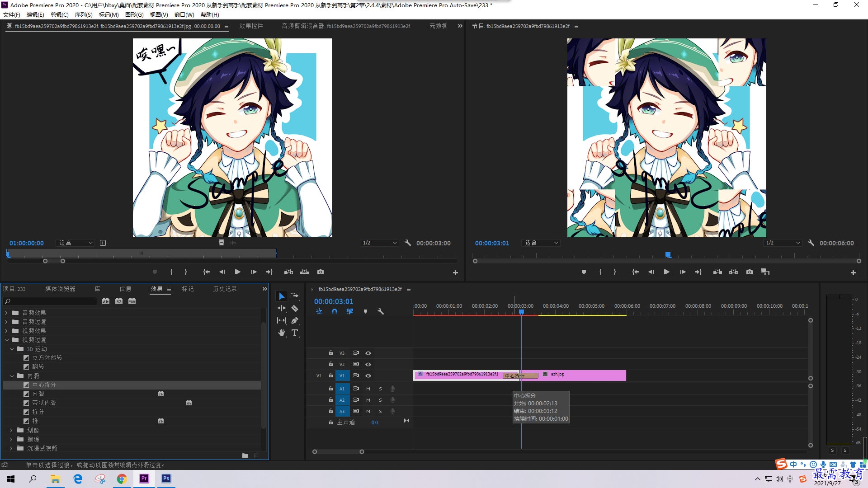Go to In point in Source monitor
Screen dimensions: 868x488
206,272
